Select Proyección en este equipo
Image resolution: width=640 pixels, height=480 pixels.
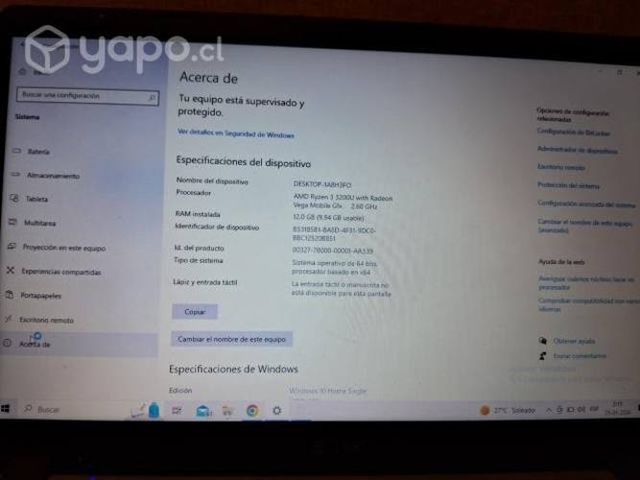tap(64, 248)
